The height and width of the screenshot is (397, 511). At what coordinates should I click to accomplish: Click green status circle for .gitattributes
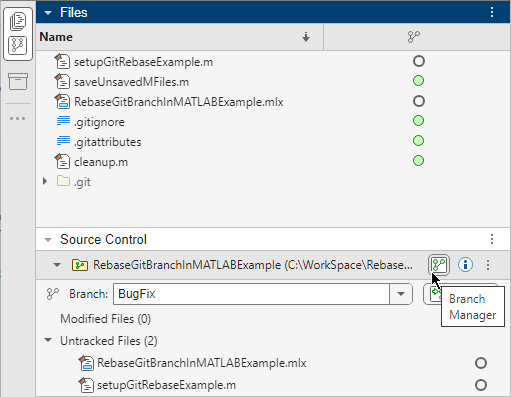pos(418,141)
